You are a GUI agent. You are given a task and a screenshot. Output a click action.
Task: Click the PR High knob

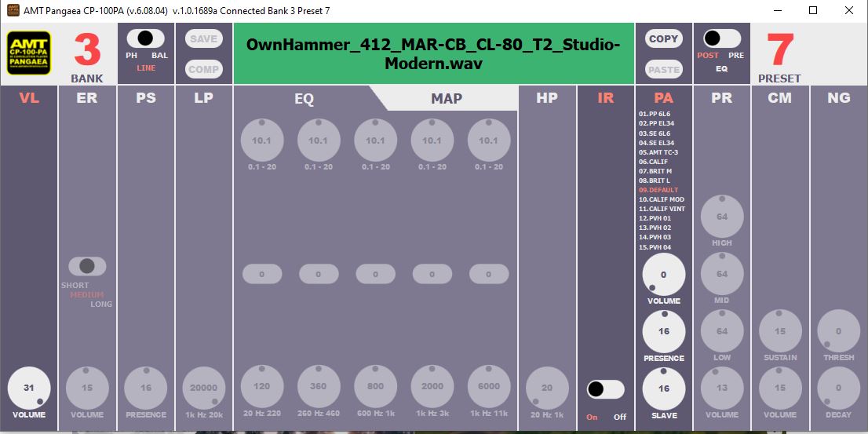click(x=722, y=217)
